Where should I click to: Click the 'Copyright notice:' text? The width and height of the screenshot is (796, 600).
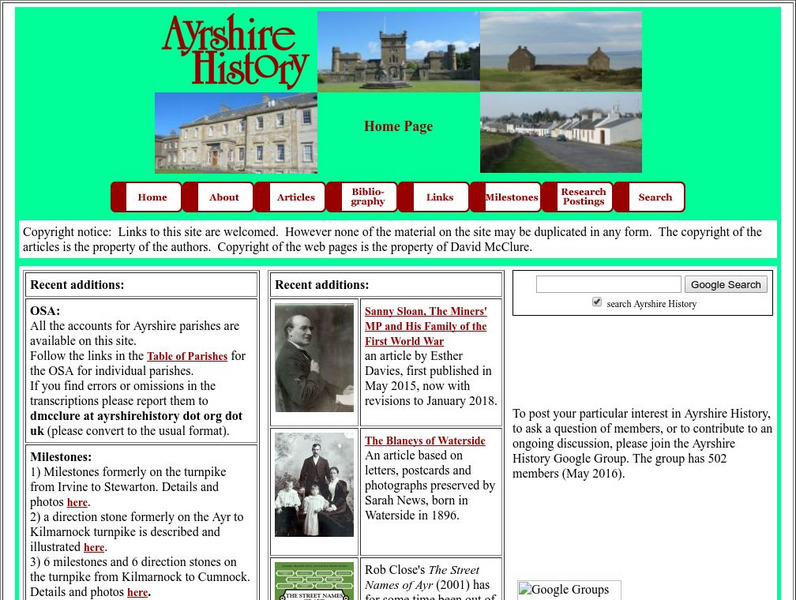(x=67, y=232)
